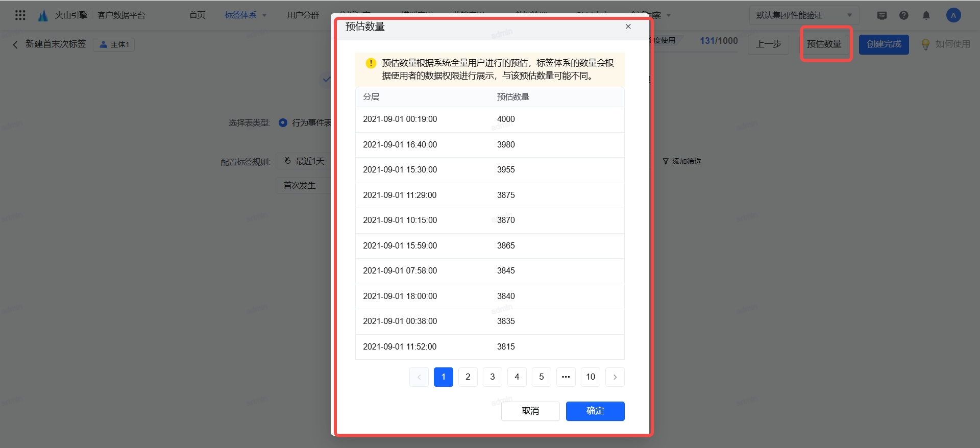980x448 pixels.
Task: Open the 最近1天 time range selector
Action: (x=304, y=161)
